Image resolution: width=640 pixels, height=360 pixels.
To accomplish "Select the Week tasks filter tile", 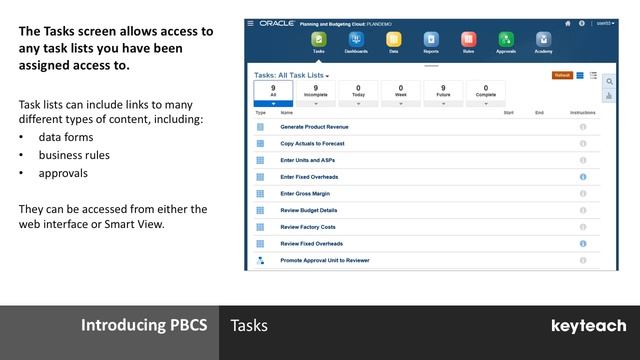I will tap(401, 91).
